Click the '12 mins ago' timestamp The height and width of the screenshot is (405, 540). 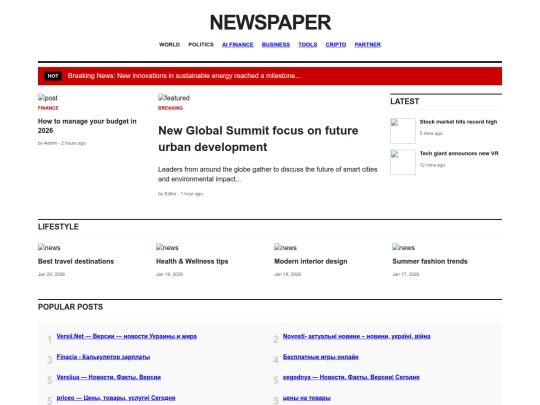pos(432,165)
